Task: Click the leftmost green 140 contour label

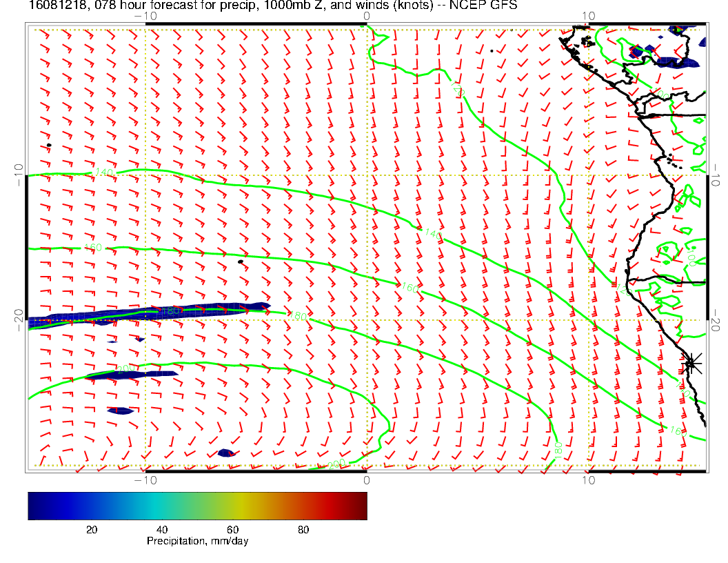Action: [104, 171]
